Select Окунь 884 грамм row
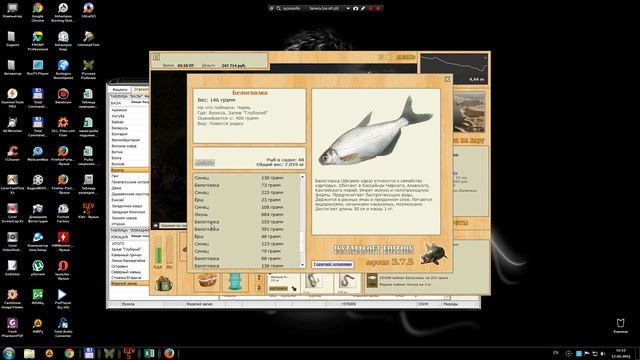Viewport: 640px width, 360px height. click(247, 214)
